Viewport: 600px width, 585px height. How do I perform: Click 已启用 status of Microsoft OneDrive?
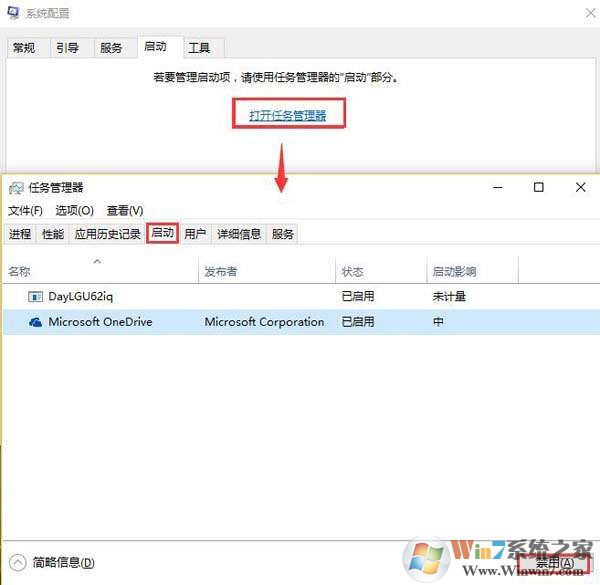pos(358,322)
